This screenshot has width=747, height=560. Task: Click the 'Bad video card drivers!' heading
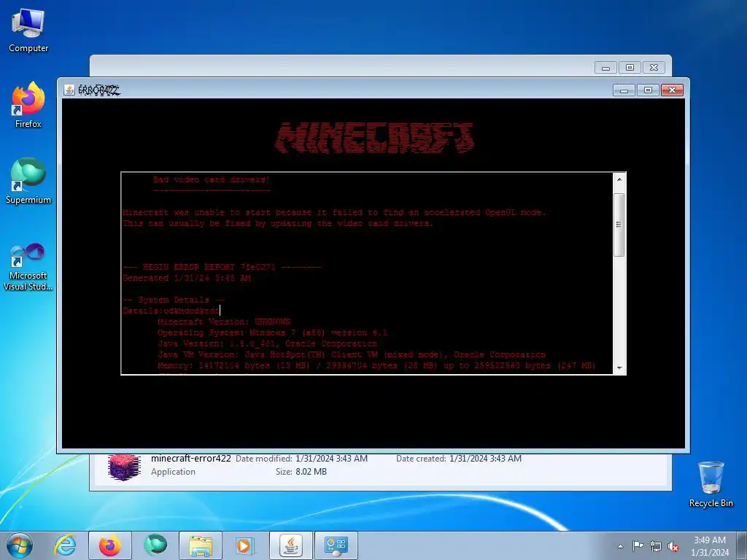click(212, 179)
